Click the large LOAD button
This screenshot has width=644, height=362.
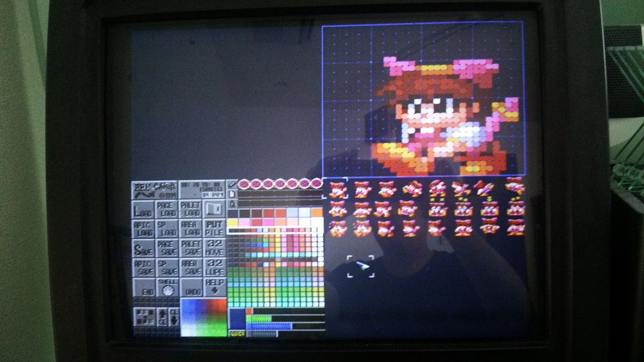click(x=143, y=210)
